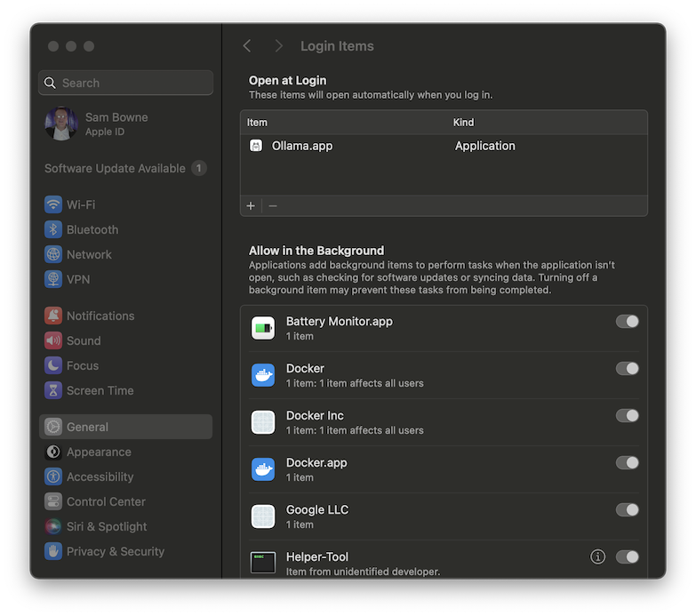Open the Notifications bell icon

tap(53, 316)
